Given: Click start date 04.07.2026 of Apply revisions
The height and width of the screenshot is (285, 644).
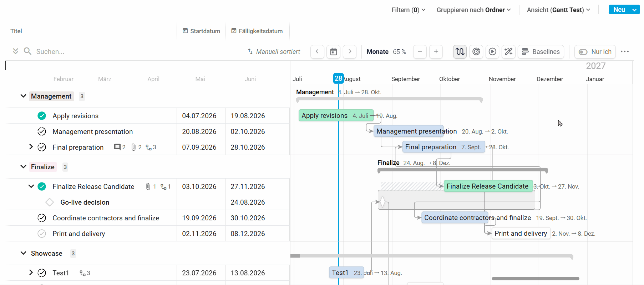Looking at the screenshot, I should [199, 116].
